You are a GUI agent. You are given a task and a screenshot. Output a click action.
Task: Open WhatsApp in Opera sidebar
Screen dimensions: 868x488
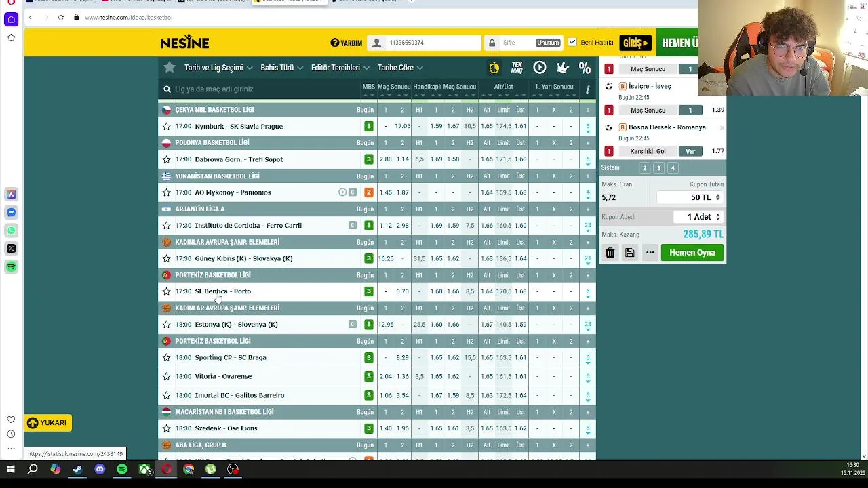11,230
